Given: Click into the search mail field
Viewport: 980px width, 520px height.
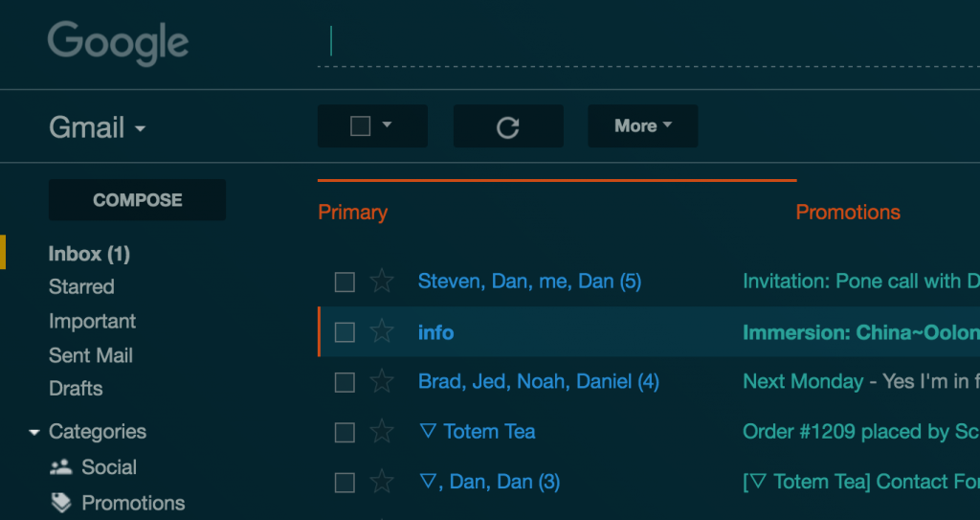Looking at the screenshot, I should pos(648,42).
